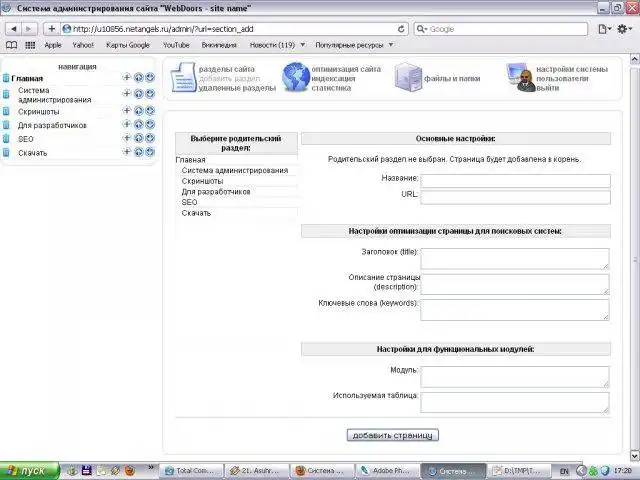Select Скриншоты in the parent section list
The width and height of the screenshot is (640, 480).
pos(202,181)
